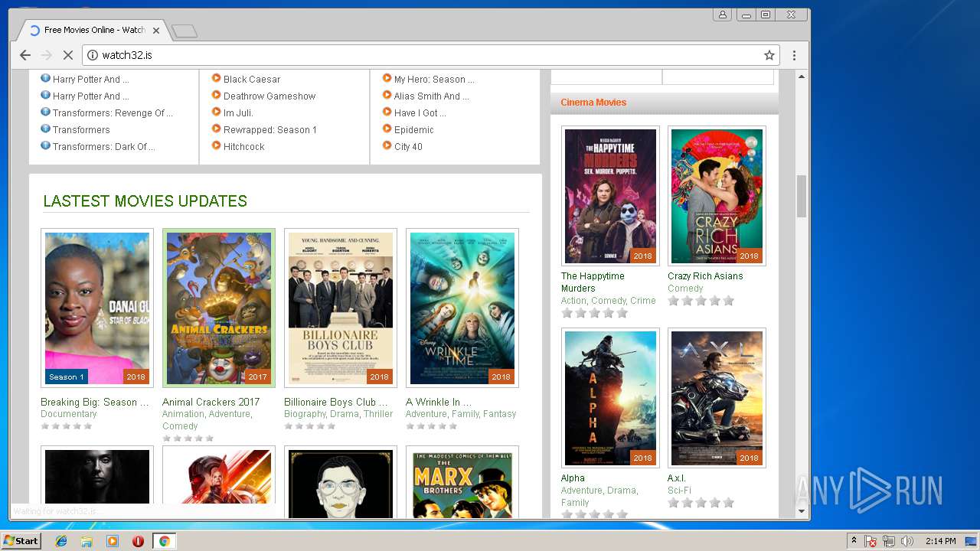
Task: Click the scrollbar up arrow
Action: click(802, 77)
